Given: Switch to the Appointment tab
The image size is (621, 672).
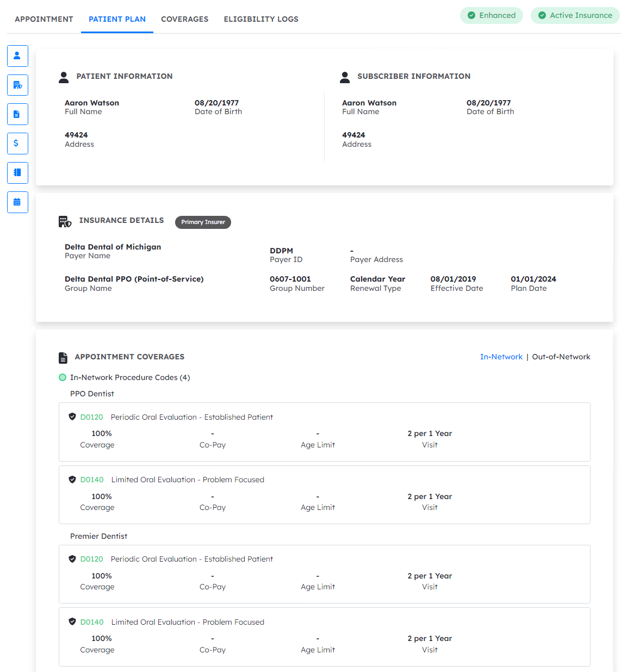Looking at the screenshot, I should [44, 19].
